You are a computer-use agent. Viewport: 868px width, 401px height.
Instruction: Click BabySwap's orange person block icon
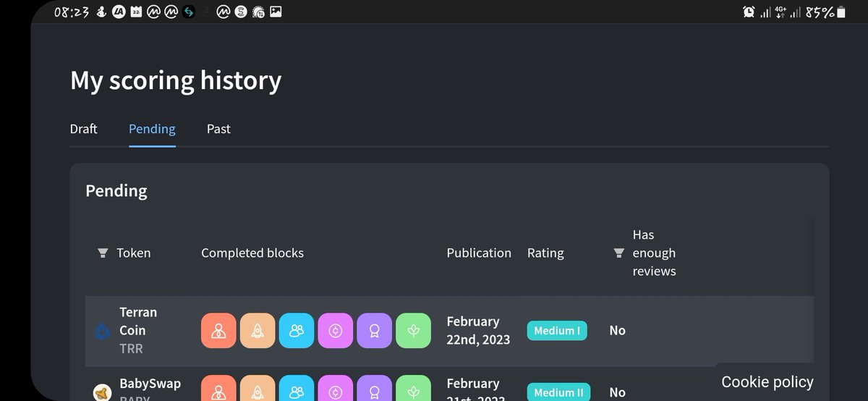[218, 388]
